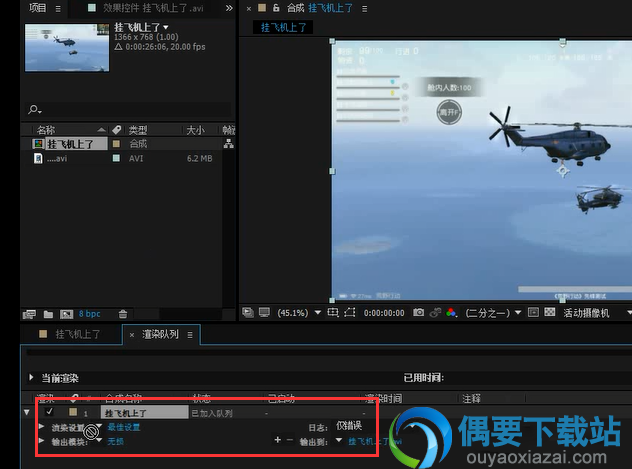Click the tag icon in render queue header
Screen dimensions: 632x469
[74, 398]
